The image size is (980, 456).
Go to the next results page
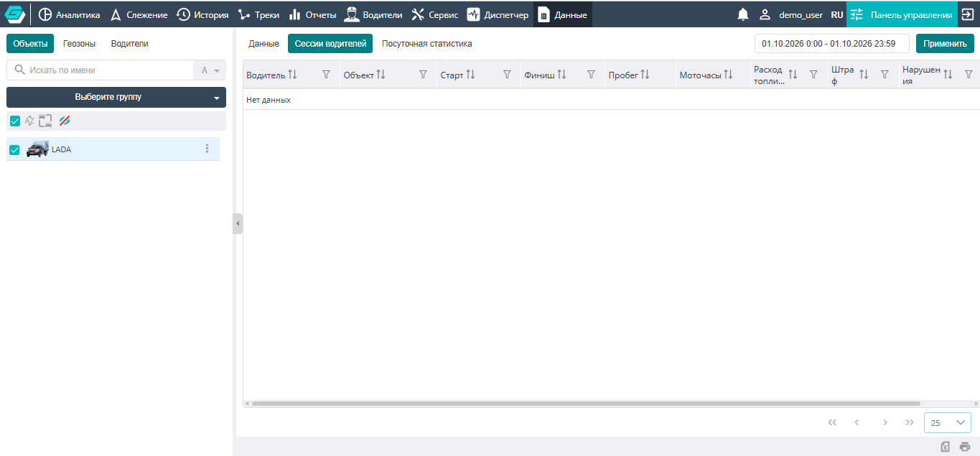point(885,422)
